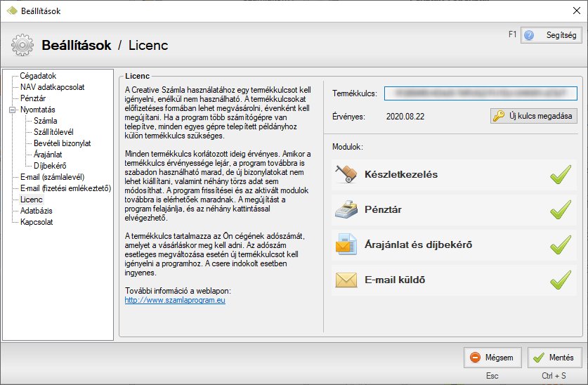Click the green app icon in title bar
This screenshot has width=588, height=385.
[12, 11]
